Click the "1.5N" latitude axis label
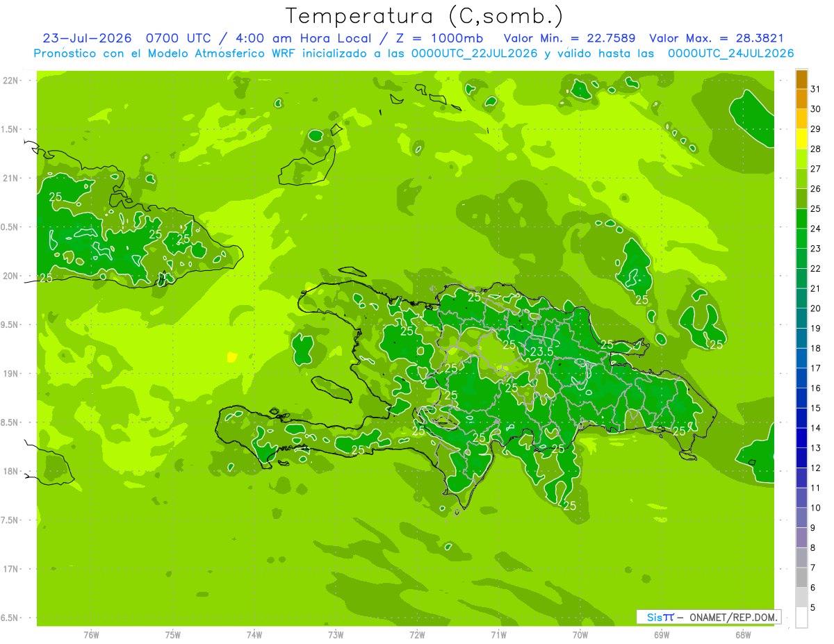Viewport: 834px width, 644px height. pos(10,129)
